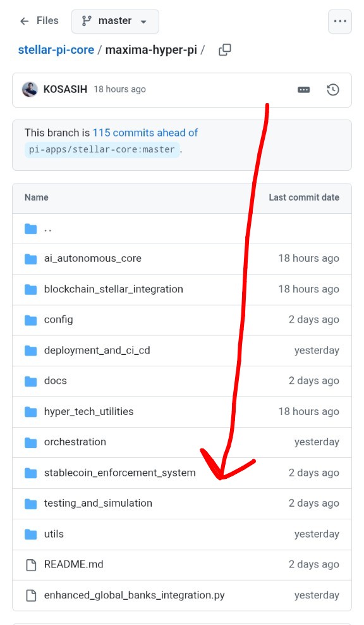Viewport: 364px width, 625px height.
Task: Open the ai_autonomous_core folder
Action: coord(93,258)
